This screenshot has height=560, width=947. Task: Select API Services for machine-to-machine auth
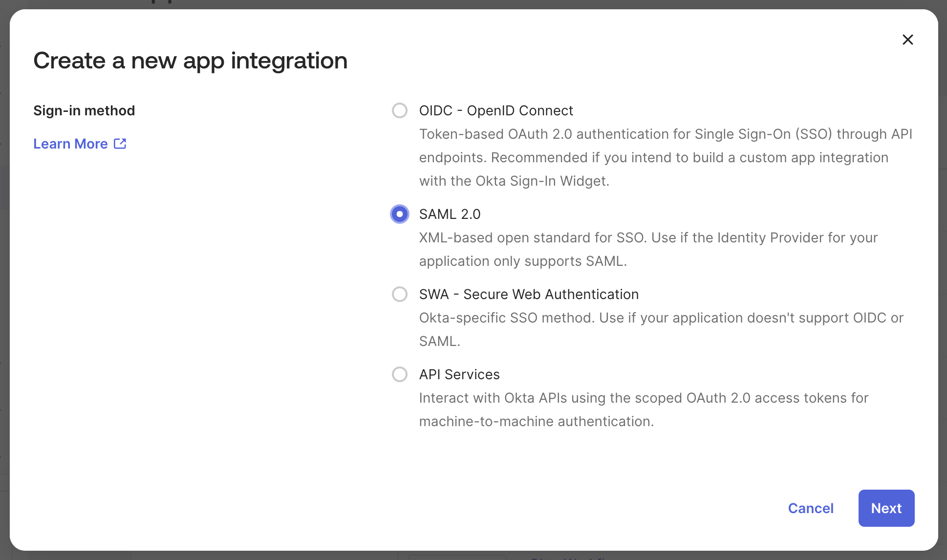point(399,374)
